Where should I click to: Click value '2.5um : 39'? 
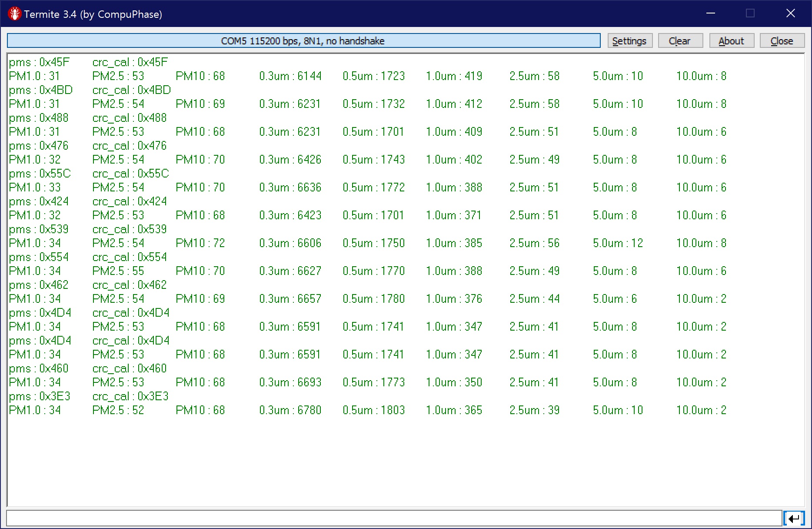tap(535, 410)
